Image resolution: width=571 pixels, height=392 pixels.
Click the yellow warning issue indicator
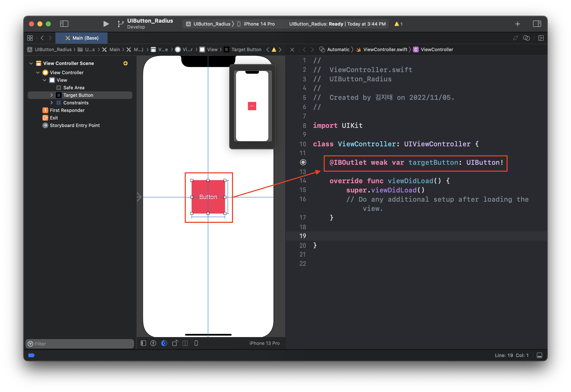[x=398, y=24]
